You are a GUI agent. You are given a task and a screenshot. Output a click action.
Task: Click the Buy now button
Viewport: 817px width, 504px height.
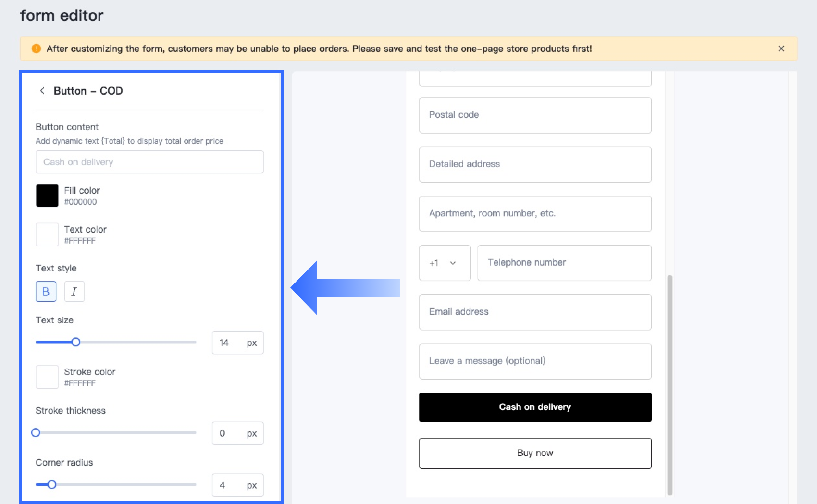tap(535, 453)
